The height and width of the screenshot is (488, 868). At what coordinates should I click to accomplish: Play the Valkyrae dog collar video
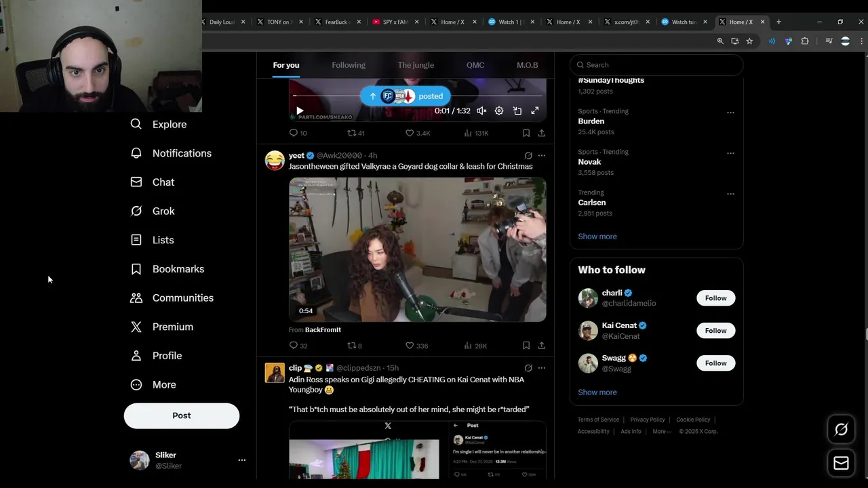417,249
